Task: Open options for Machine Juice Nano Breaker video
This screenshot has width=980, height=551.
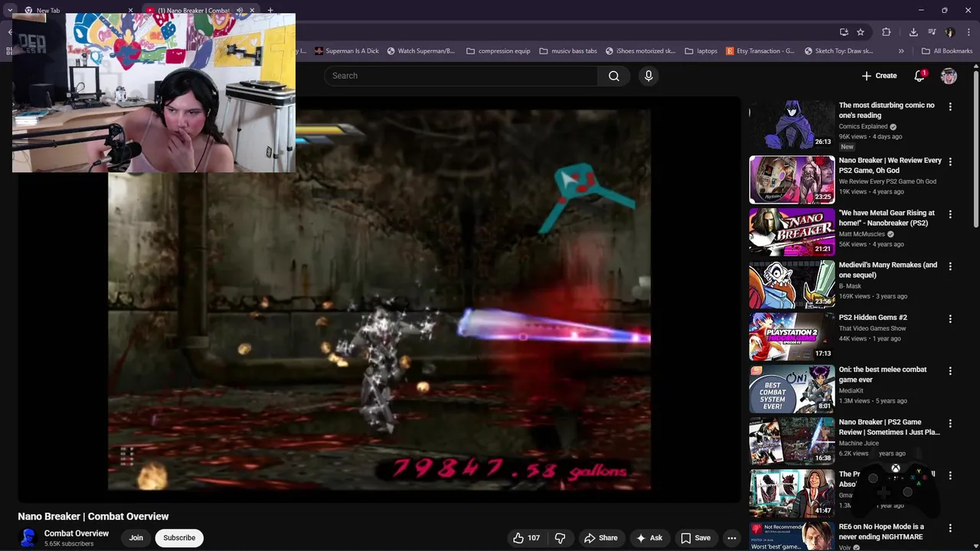Action: point(950,423)
